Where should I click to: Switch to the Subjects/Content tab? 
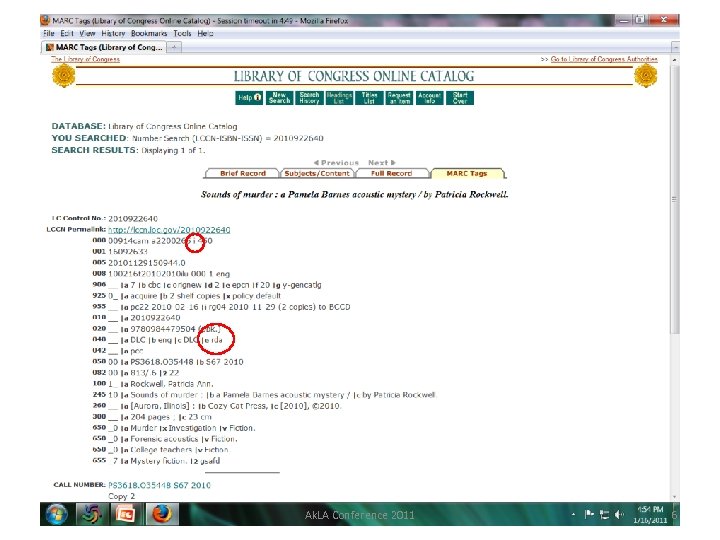pos(317,174)
